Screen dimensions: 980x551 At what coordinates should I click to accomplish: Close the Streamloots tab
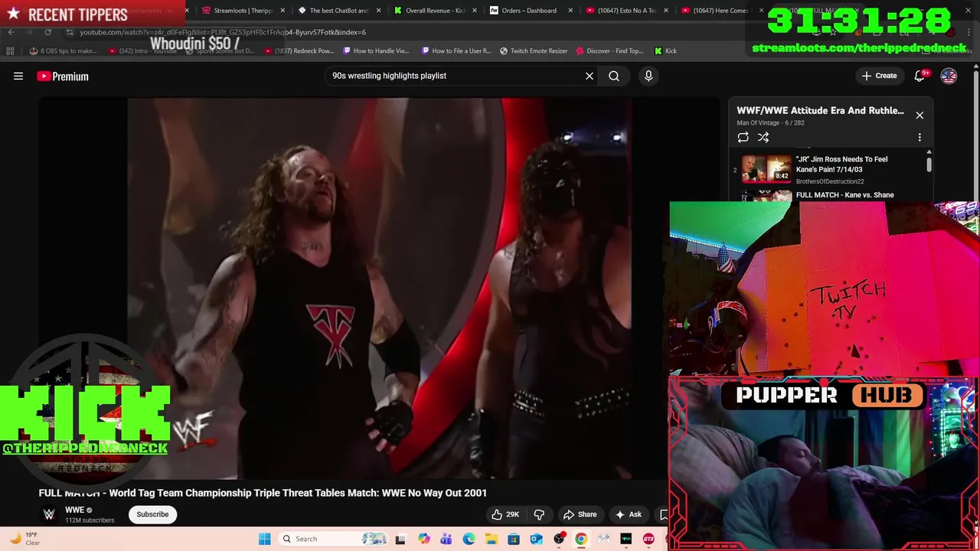283,11
